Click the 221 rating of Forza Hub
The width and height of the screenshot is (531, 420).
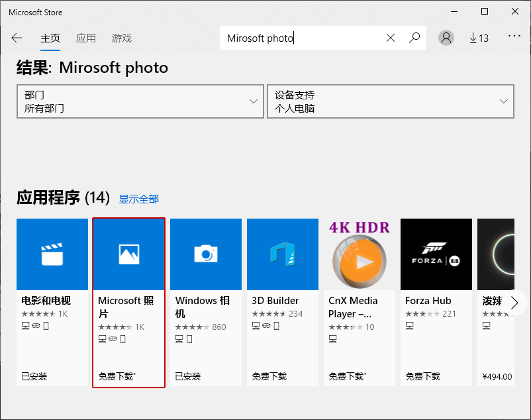pos(449,313)
